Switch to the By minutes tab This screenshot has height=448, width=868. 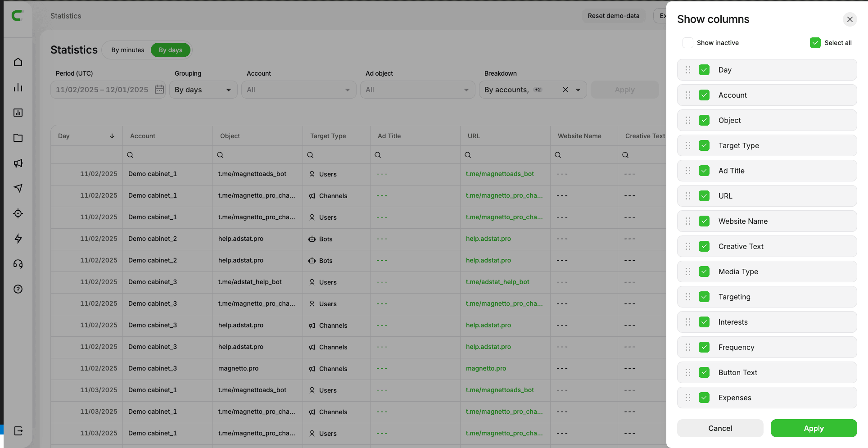pyautogui.click(x=128, y=50)
